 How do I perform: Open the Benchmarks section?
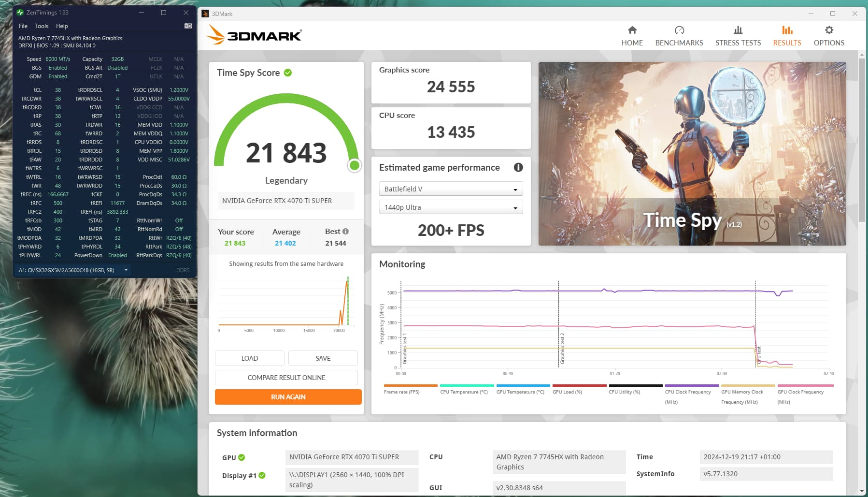679,36
